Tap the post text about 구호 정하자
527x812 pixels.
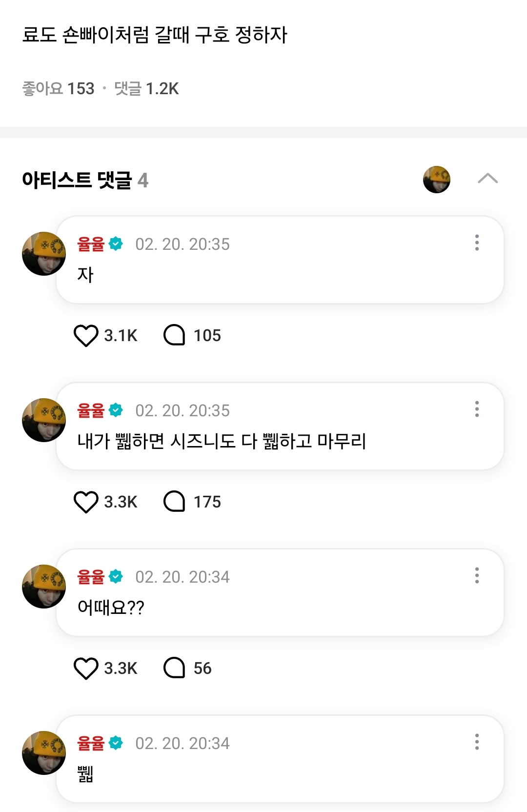tap(155, 35)
